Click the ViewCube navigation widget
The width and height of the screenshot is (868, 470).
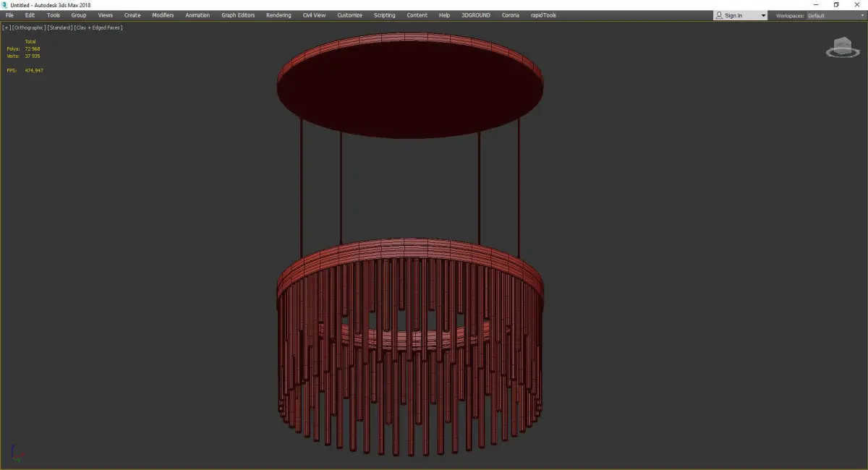842,48
